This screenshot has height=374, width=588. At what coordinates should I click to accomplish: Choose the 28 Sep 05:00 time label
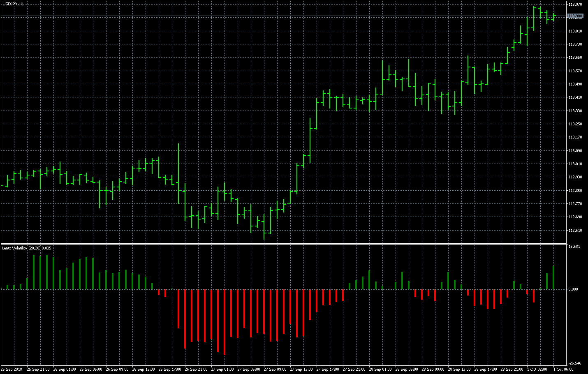point(407,369)
